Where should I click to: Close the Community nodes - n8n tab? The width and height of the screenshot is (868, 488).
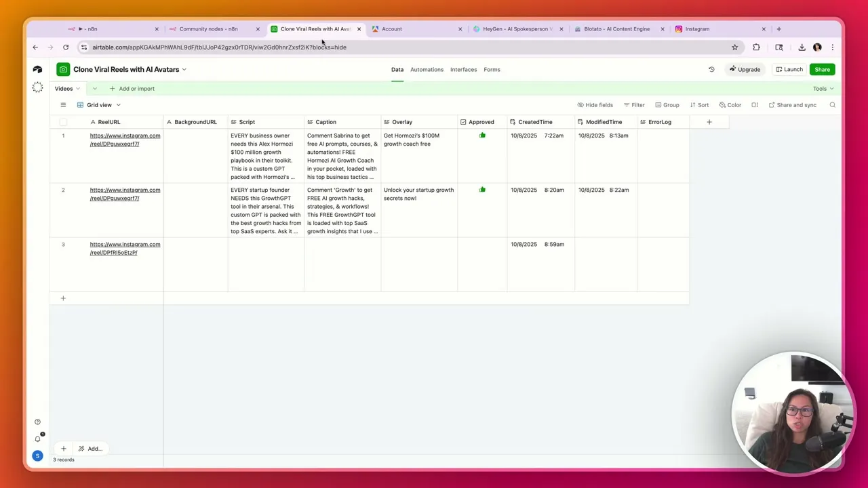coord(258,29)
